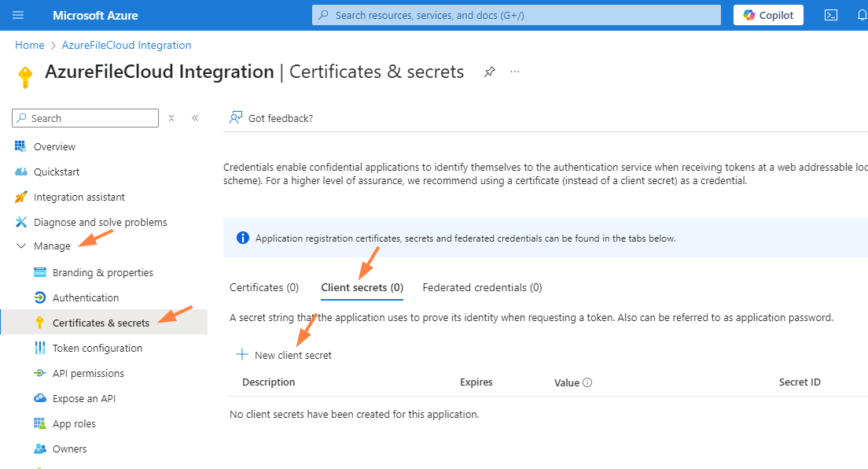Open the Federated credentials (0) tab
Screen dimensions: 868x469
tap(482, 287)
